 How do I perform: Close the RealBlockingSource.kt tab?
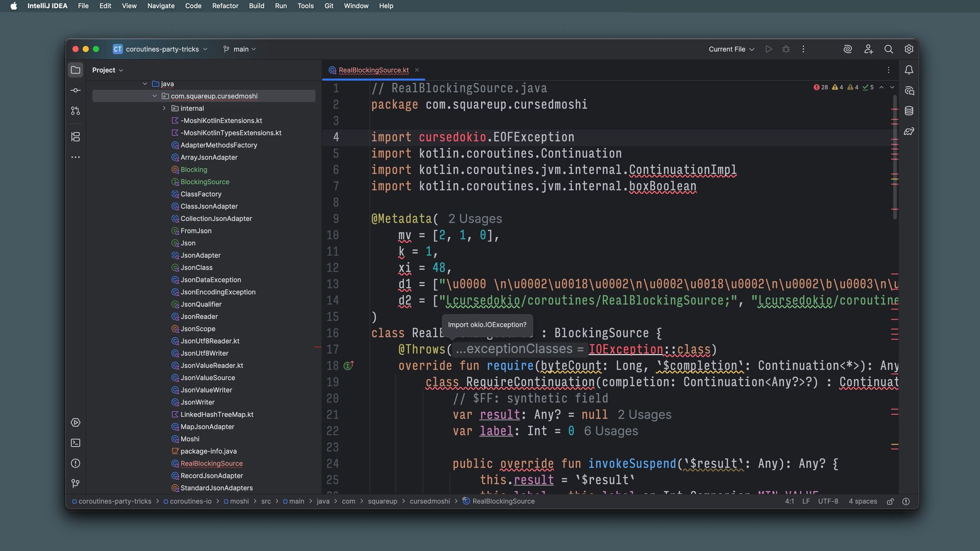tap(417, 70)
